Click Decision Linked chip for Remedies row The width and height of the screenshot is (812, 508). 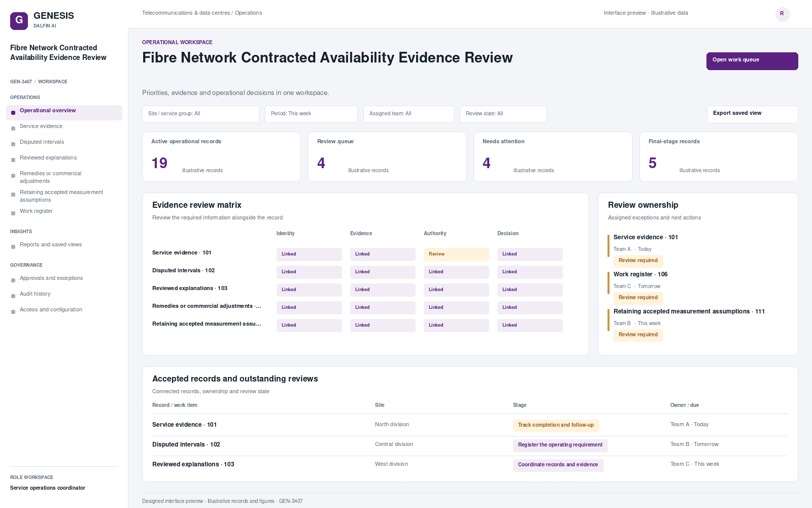(x=530, y=308)
